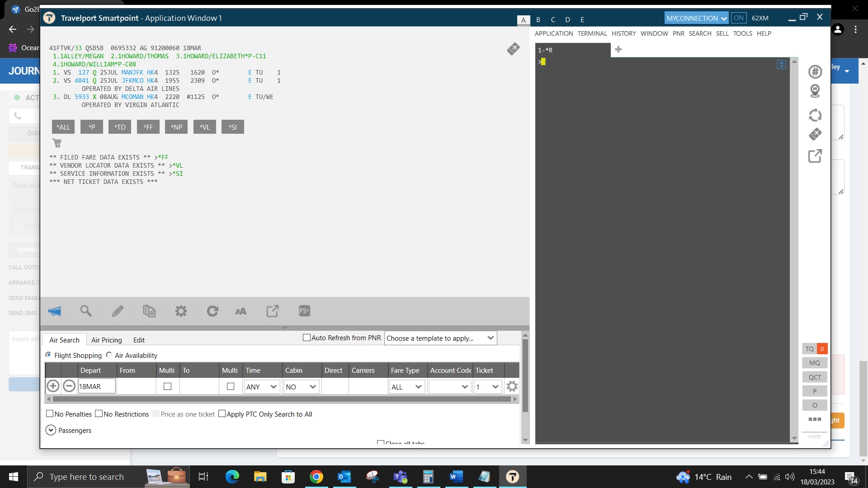Click the refresh arrow icon in PNR toolbar
868x488 pixels.
tap(212, 311)
